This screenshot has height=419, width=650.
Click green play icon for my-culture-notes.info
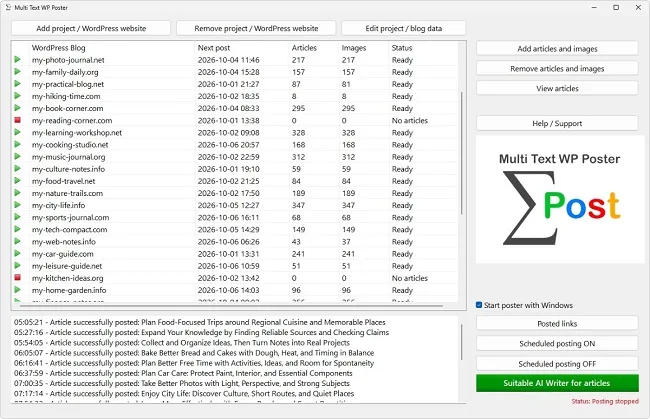pos(17,169)
